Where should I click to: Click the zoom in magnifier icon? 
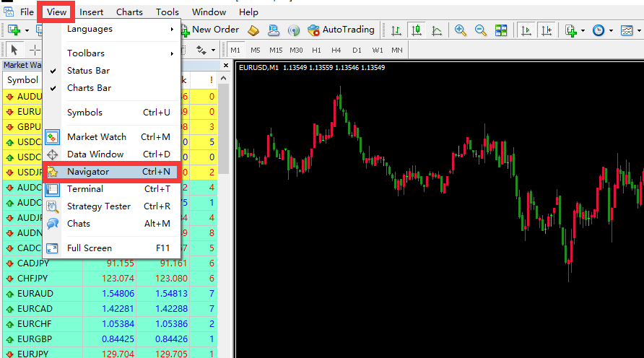tap(461, 30)
